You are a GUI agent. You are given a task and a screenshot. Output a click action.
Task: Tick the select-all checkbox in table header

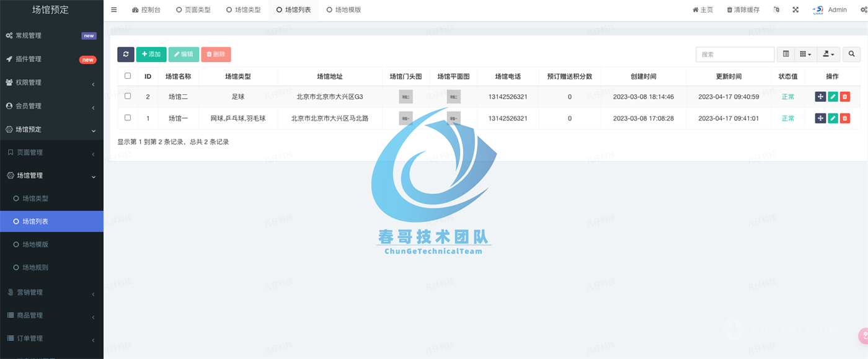[x=128, y=76]
